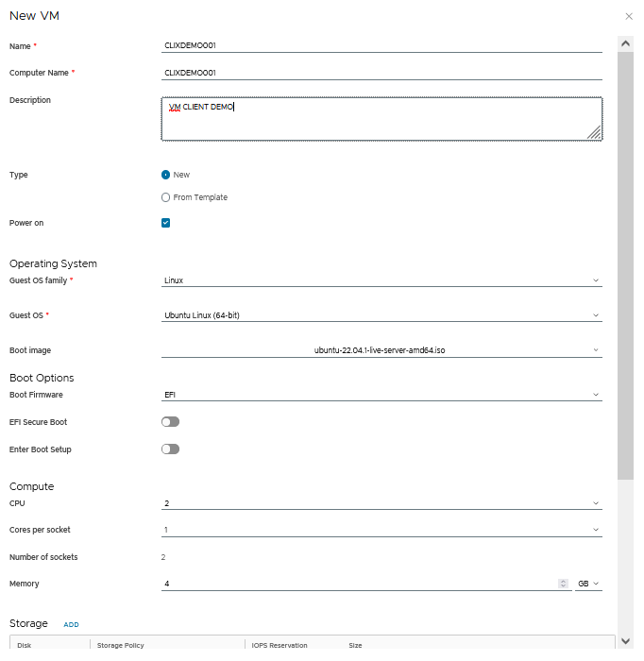This screenshot has width=644, height=661.
Task: Click the scrollbar down arrow
Action: tap(625, 641)
